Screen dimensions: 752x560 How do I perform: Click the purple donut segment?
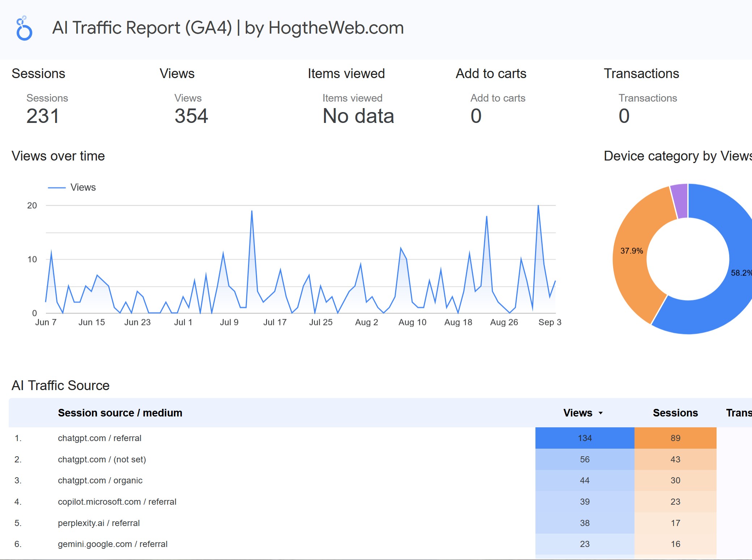[680, 201]
